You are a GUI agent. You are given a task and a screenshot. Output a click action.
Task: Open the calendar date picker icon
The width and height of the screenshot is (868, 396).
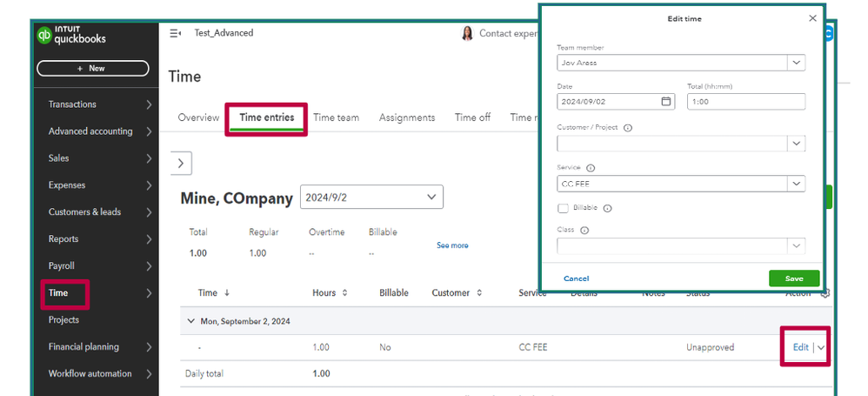tap(666, 101)
